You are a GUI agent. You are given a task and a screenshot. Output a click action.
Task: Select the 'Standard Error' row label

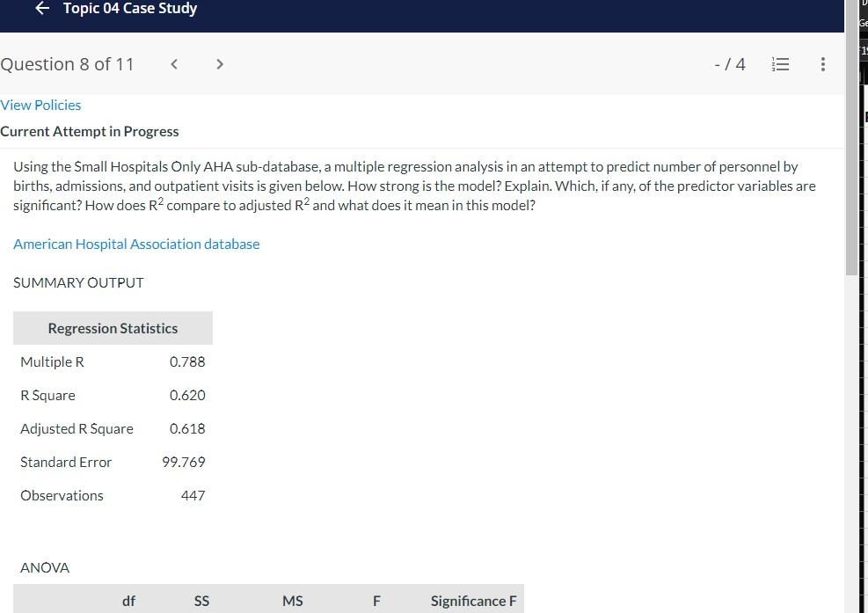[66, 463]
